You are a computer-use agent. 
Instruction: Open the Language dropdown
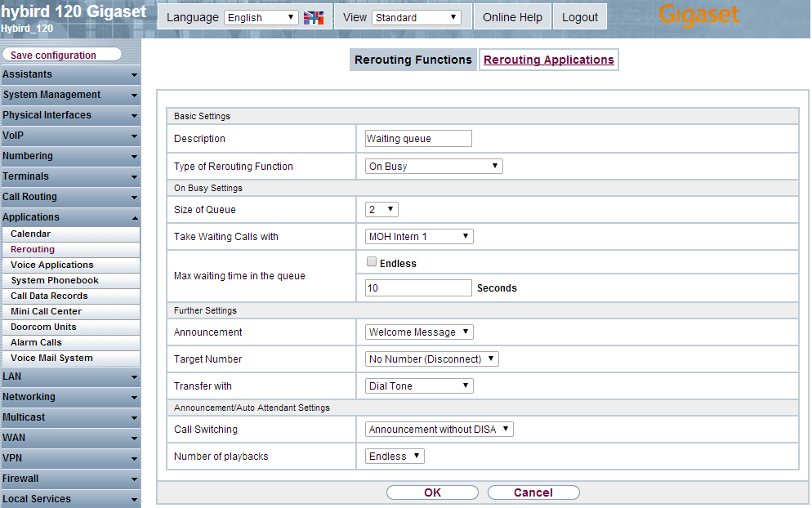261,18
